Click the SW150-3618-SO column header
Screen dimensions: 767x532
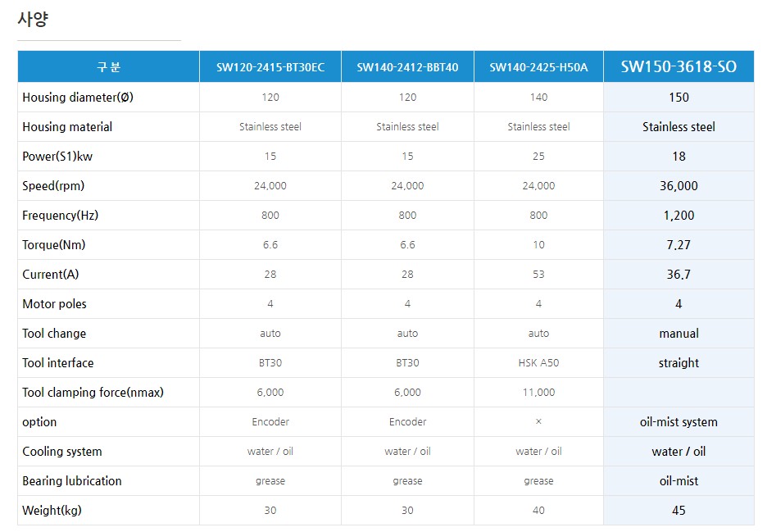[678, 67]
